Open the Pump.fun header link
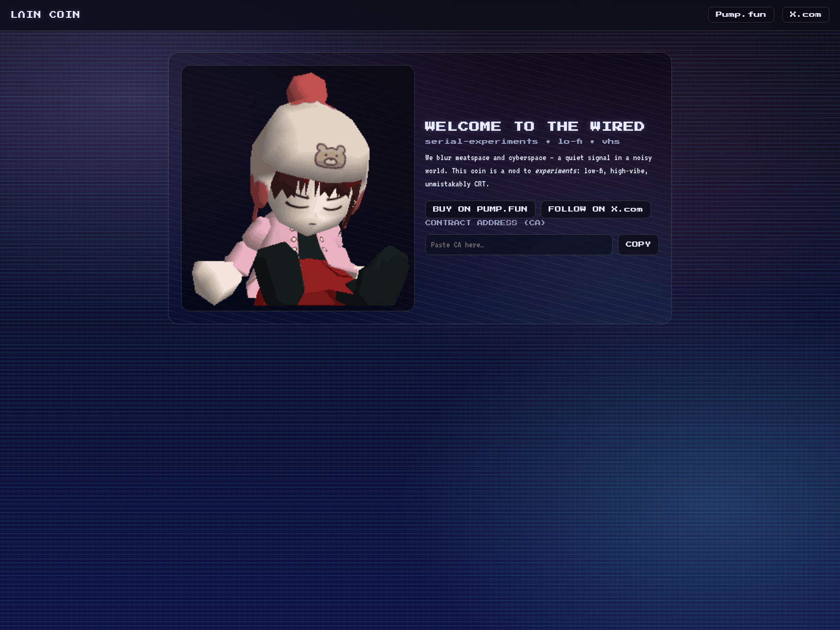Screen dimensions: 840x630 741,15
